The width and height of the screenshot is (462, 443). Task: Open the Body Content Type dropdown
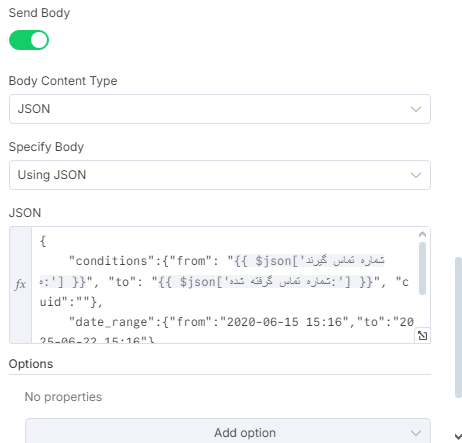(220, 109)
